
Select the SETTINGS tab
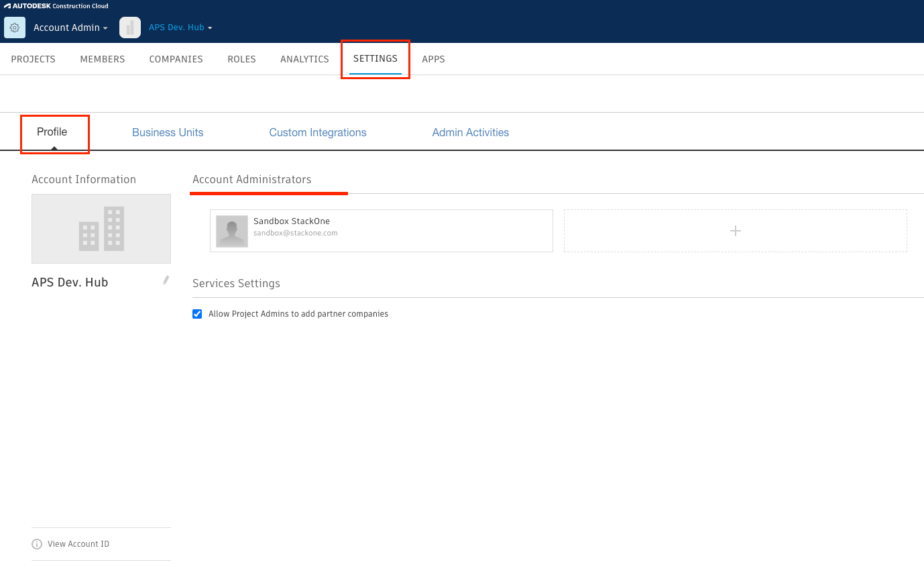coord(376,58)
